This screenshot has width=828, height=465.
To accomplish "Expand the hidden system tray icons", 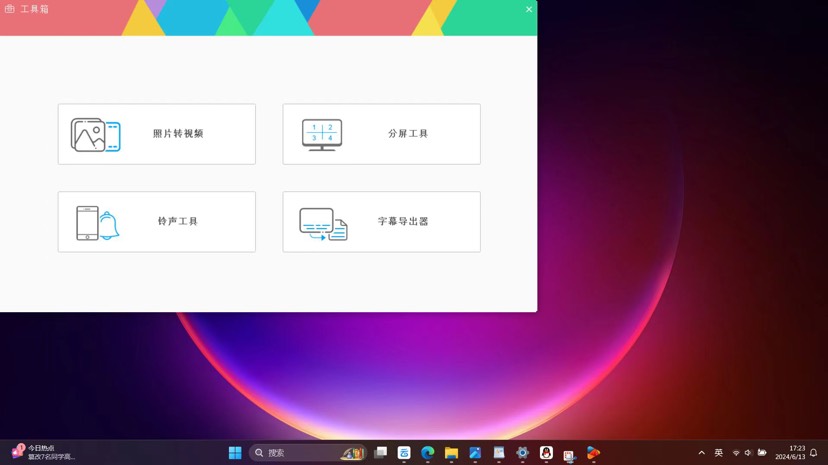I will (701, 453).
